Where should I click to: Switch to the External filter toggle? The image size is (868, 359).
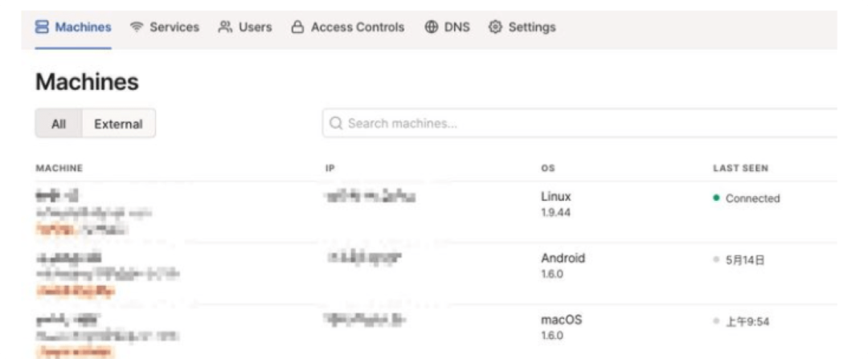point(118,124)
